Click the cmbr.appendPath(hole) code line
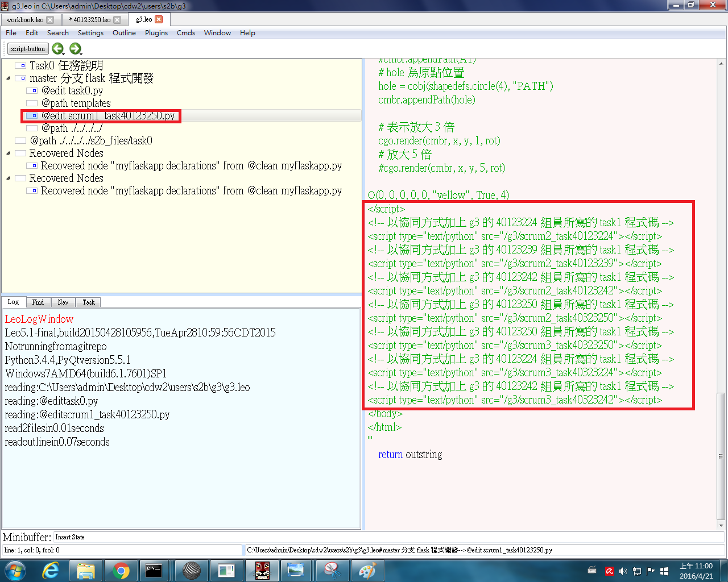Screen dimensions: 728x582 [427, 100]
